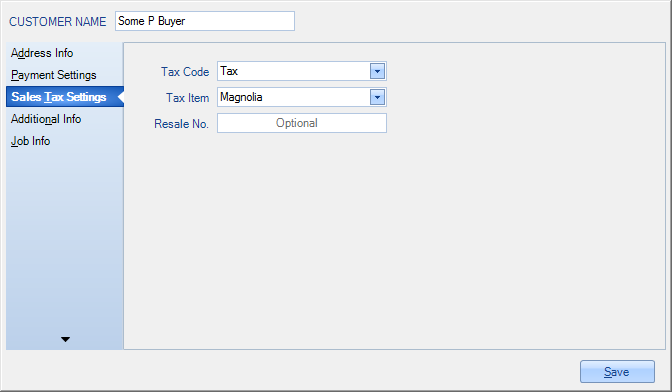The height and width of the screenshot is (392, 672).
Task: Click the Save button
Action: point(617,371)
